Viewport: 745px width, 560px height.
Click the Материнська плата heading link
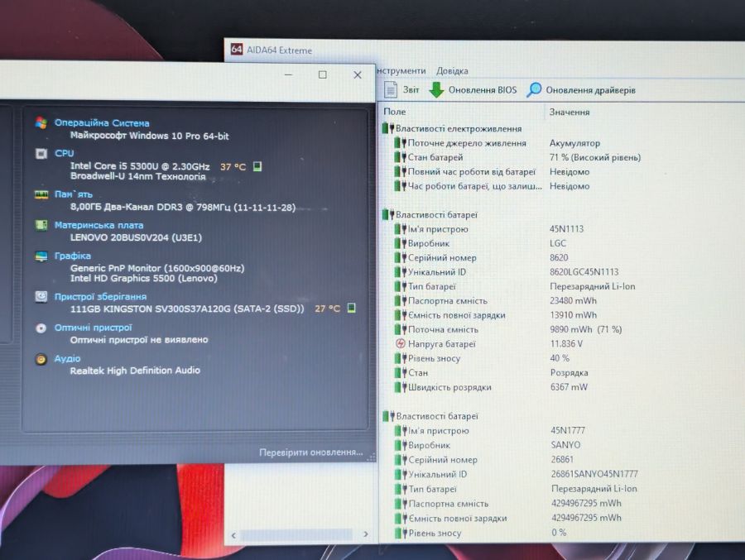click(x=99, y=225)
